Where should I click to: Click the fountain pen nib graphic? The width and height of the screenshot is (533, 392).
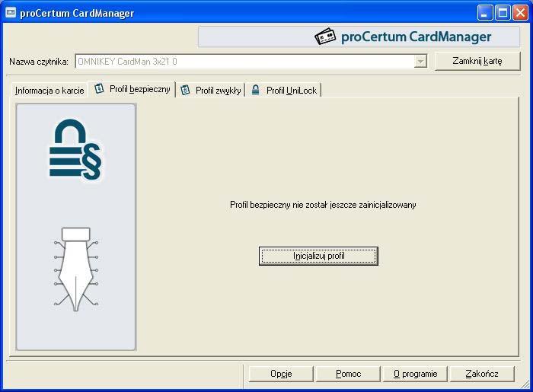coord(76,269)
